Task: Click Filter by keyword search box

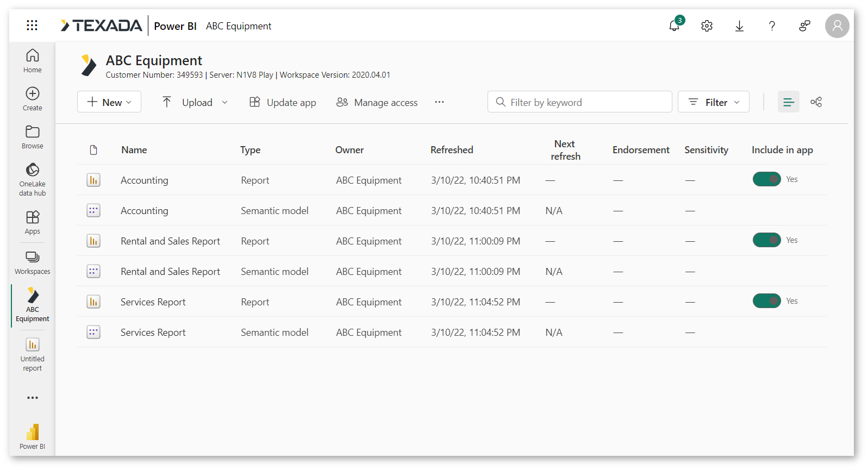Action: [x=580, y=102]
